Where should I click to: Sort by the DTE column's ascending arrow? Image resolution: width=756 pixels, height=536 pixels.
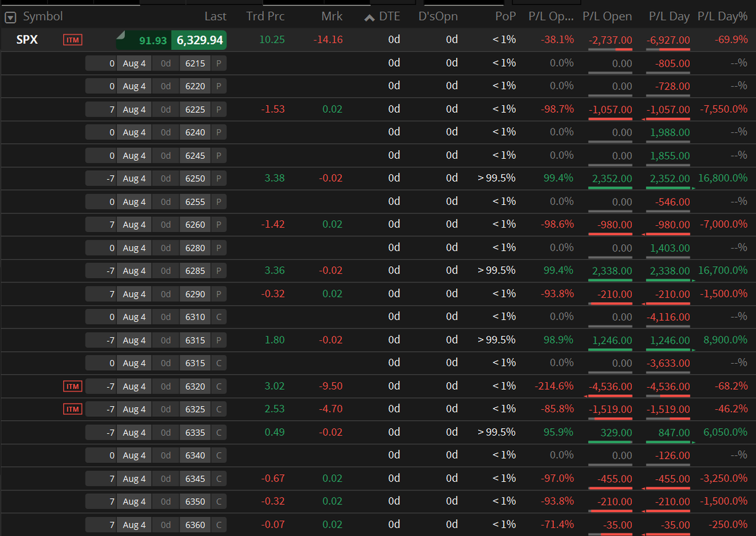pos(370,18)
